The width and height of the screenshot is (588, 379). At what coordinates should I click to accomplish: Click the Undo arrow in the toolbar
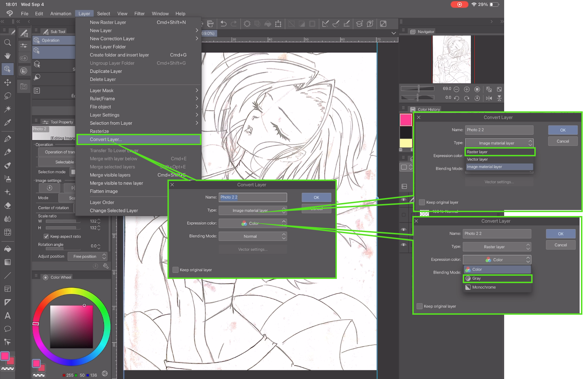pos(223,24)
